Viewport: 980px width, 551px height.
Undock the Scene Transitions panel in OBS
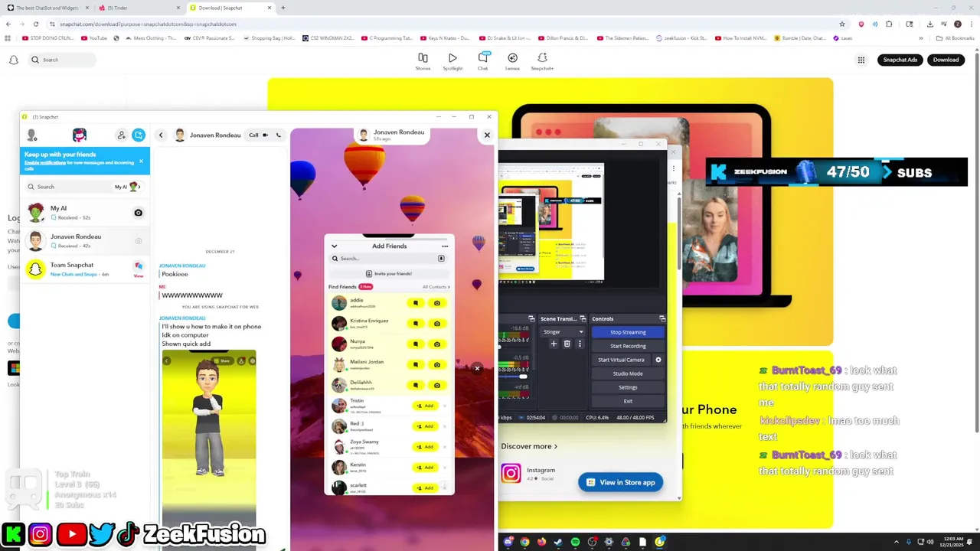pyautogui.click(x=583, y=318)
